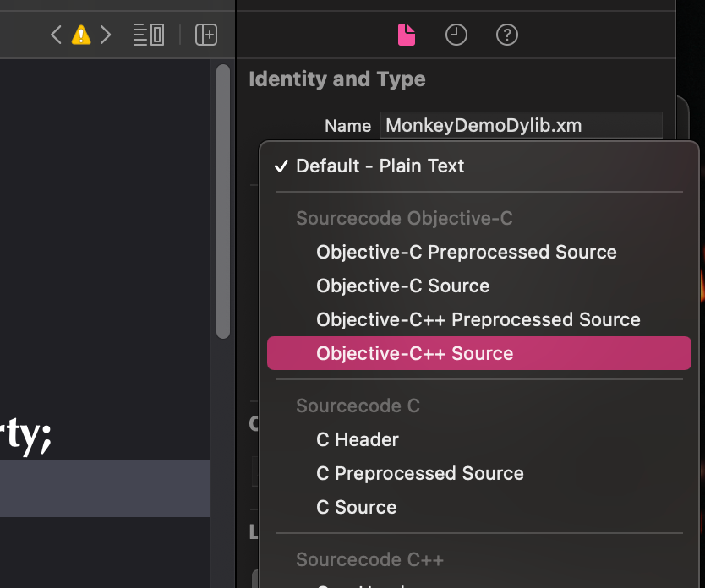Go forward to next issue arrow
The height and width of the screenshot is (588, 705).
106,35
